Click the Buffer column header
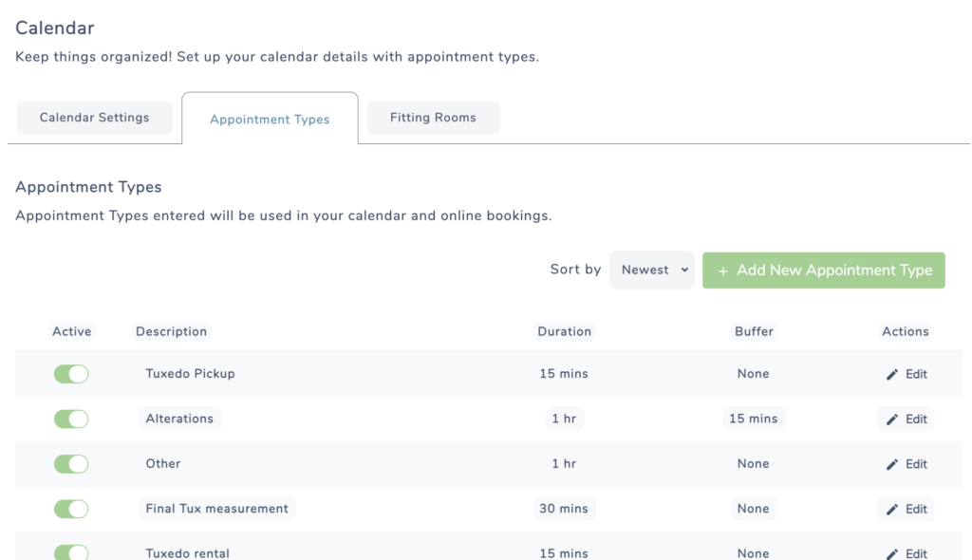This screenshot has height=560, width=972. tap(754, 332)
